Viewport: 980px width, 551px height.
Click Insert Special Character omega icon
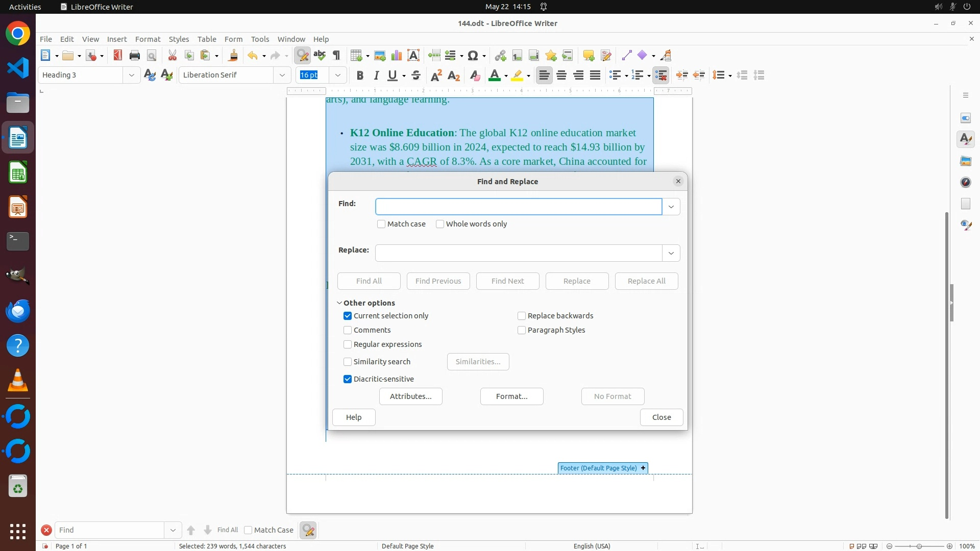point(473,56)
